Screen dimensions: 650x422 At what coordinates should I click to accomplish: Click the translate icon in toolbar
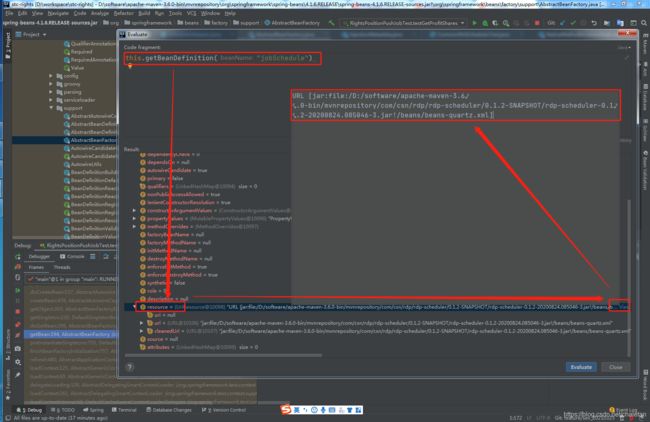620,23
